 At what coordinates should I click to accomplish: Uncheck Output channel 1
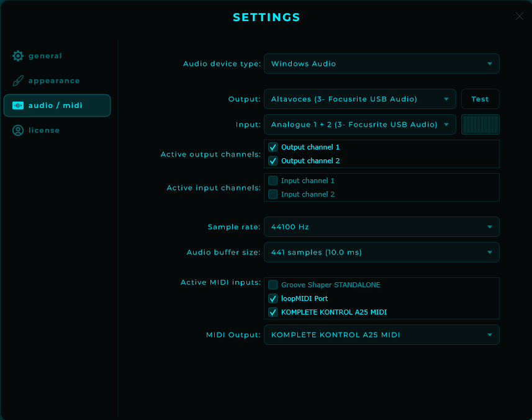pos(273,147)
